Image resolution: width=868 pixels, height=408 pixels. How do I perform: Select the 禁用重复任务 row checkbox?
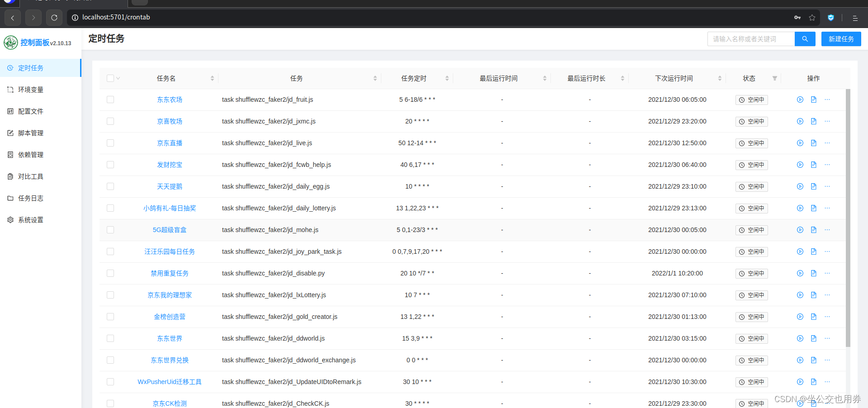(x=110, y=273)
